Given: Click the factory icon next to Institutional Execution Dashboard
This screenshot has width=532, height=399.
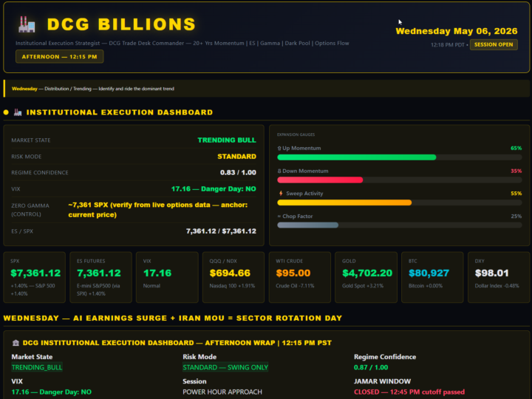Looking at the screenshot, I should (18, 112).
